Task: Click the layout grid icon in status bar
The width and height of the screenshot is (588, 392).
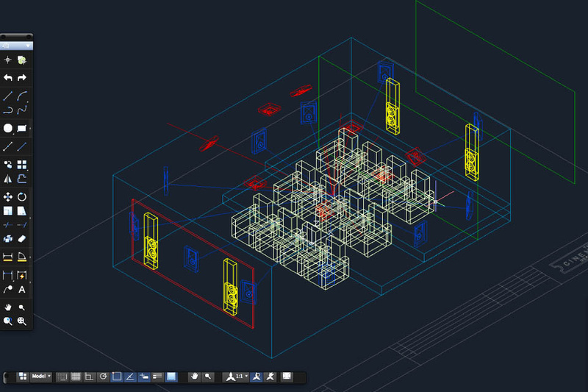Action: 23,377
